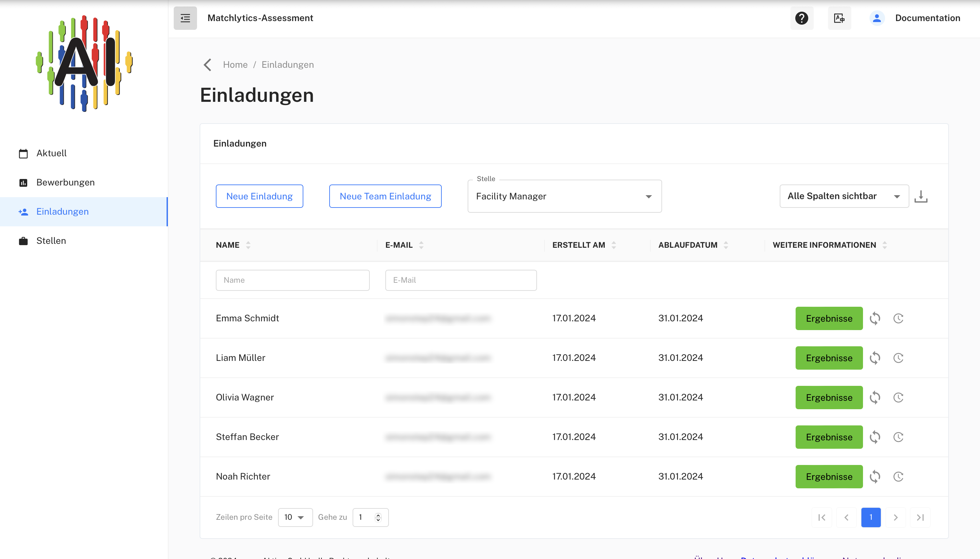Resend the invitation for Liam Müller
This screenshot has height=559, width=980.
coord(875,358)
